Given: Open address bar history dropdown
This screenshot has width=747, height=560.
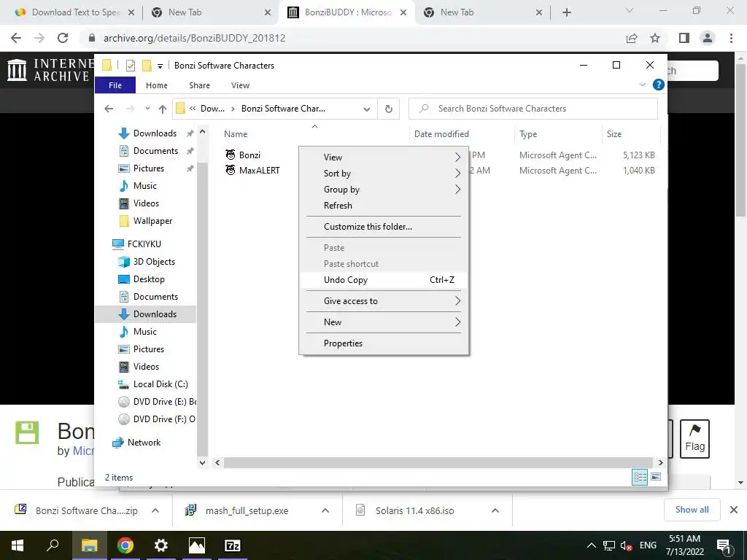Looking at the screenshot, I should tap(367, 109).
